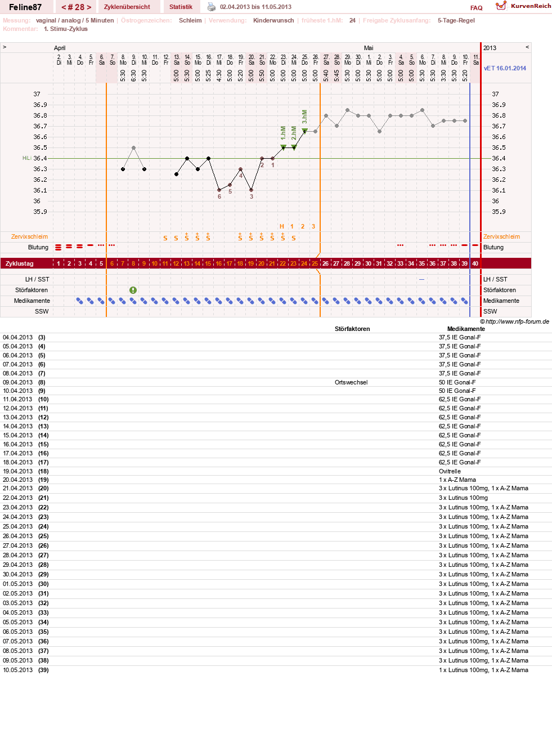Viewport: 552px width, 756px height.
Task: Click the < arrow beside 2013 in chart
Action: pos(527,47)
